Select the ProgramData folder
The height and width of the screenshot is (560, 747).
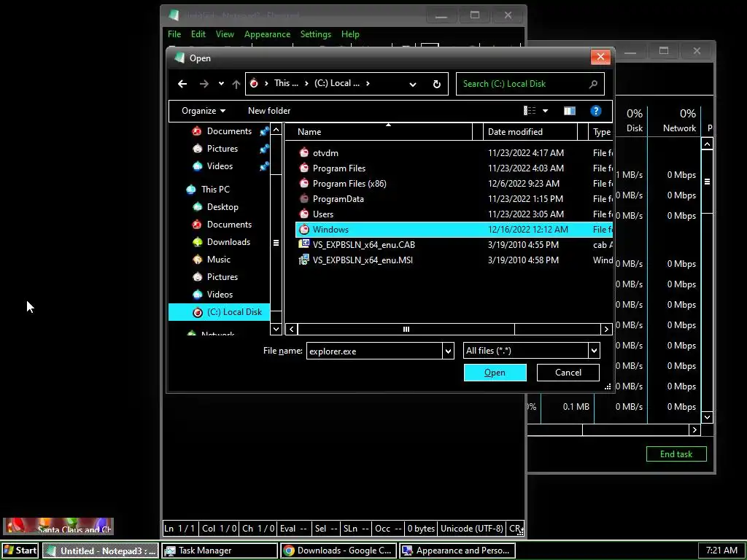(x=338, y=198)
